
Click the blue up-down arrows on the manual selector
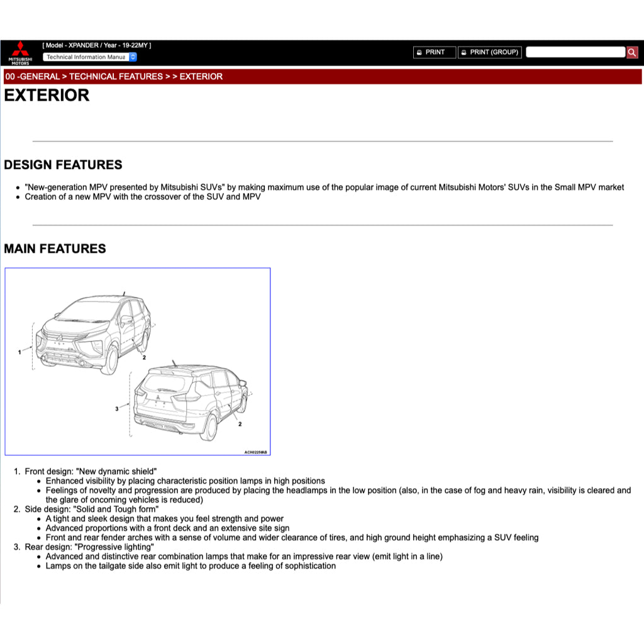click(x=132, y=57)
